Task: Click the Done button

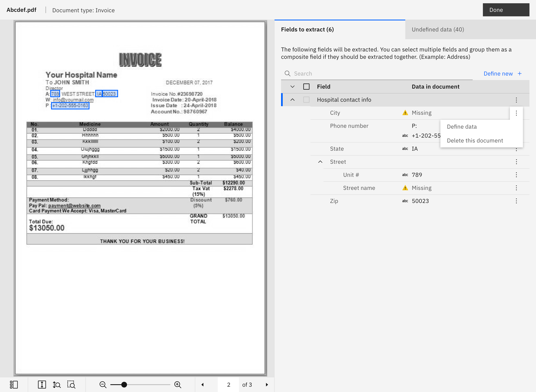Action: [x=506, y=10]
